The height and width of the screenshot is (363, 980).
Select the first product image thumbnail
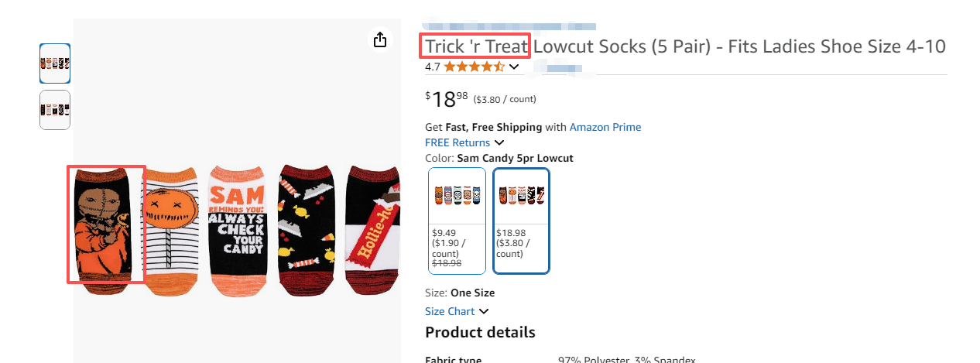point(55,63)
